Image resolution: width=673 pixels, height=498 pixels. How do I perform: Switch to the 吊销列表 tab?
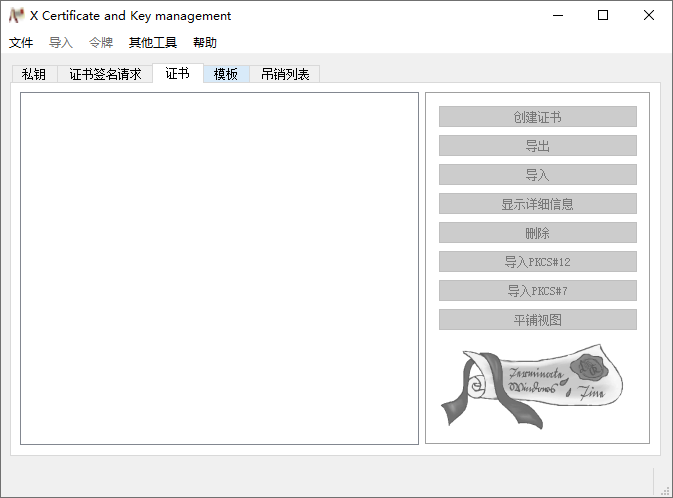coord(285,74)
